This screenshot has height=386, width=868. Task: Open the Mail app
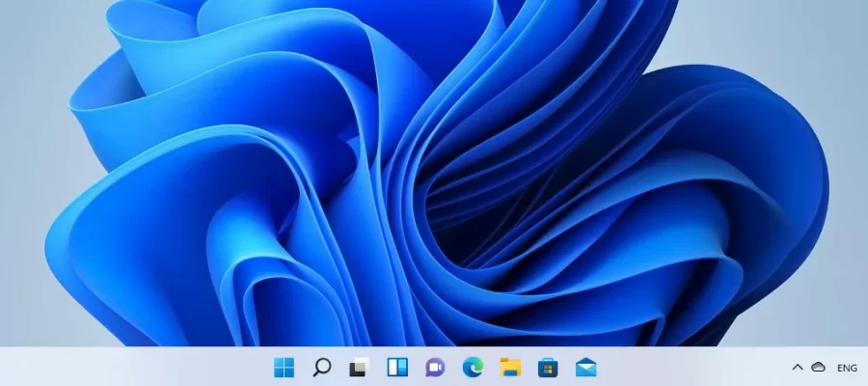[x=585, y=367]
